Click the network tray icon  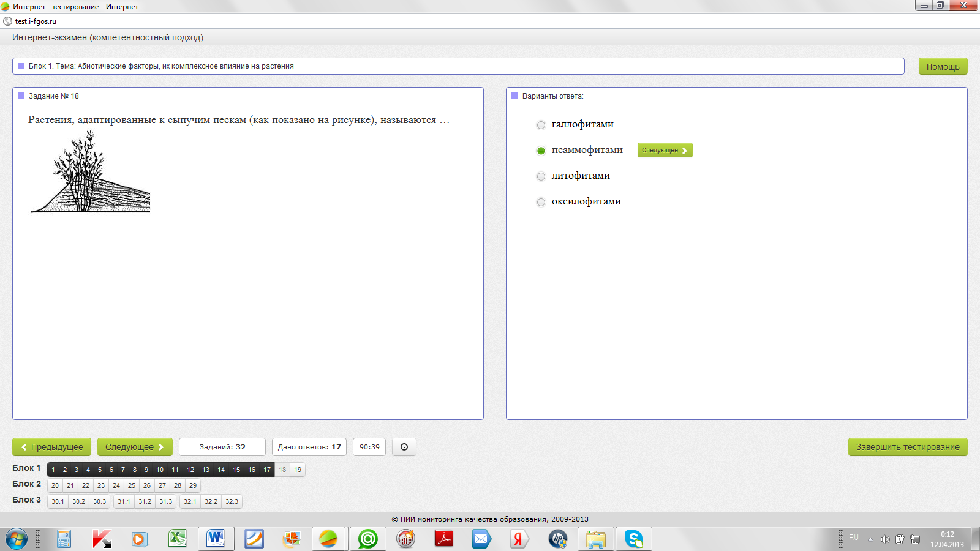point(915,539)
